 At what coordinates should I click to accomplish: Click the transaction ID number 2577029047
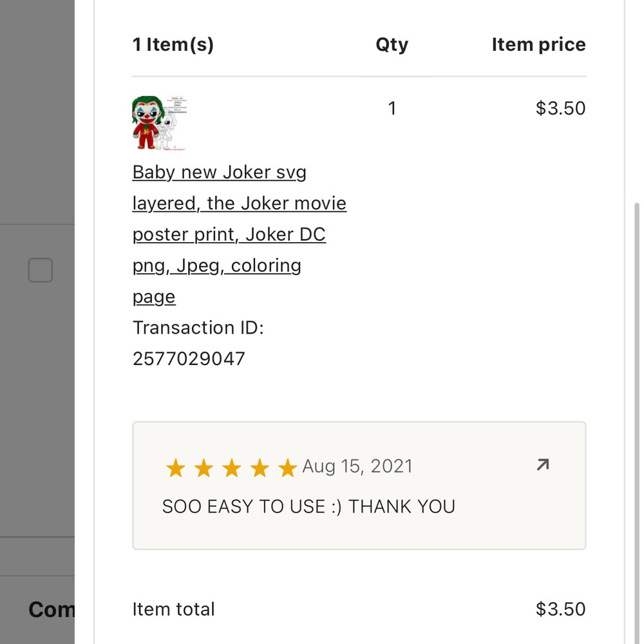[189, 359]
